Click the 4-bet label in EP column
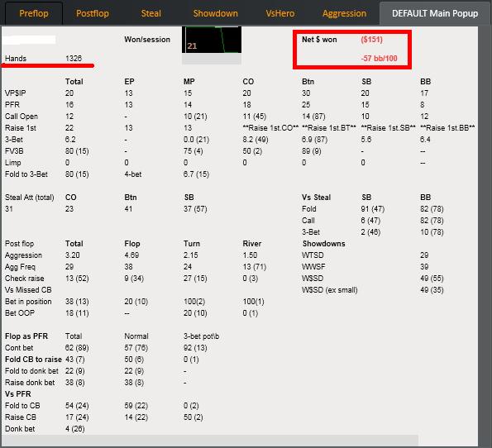492x448 pixels. click(x=133, y=174)
